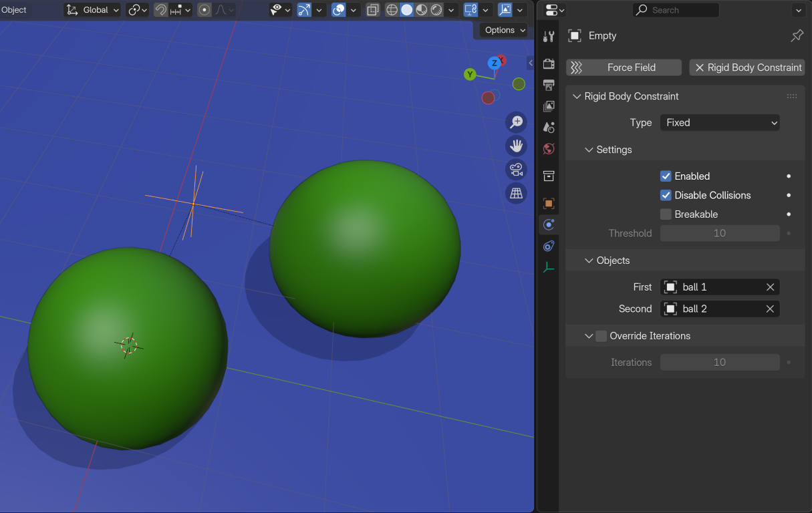Click the Force Field button
This screenshot has height=513, width=812.
point(623,67)
